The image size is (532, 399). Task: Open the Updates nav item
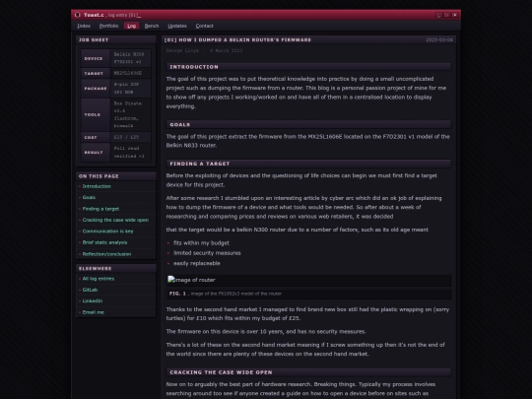[177, 26]
